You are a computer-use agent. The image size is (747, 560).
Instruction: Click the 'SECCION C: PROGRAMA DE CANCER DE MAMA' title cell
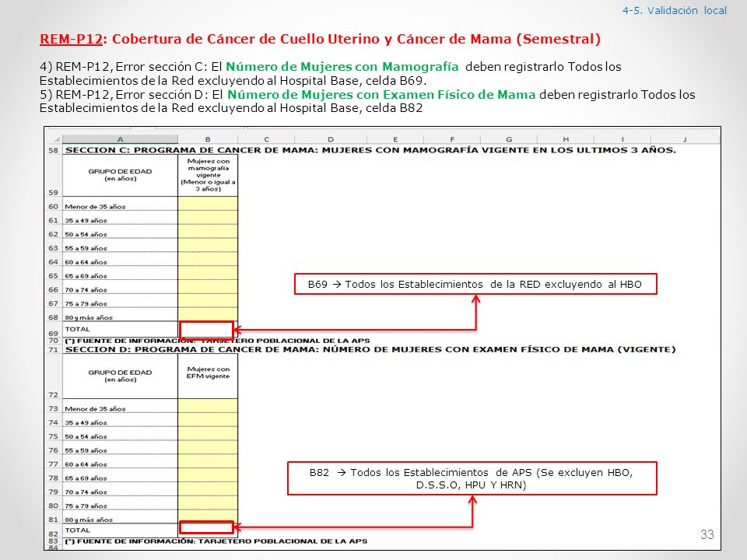(370, 150)
